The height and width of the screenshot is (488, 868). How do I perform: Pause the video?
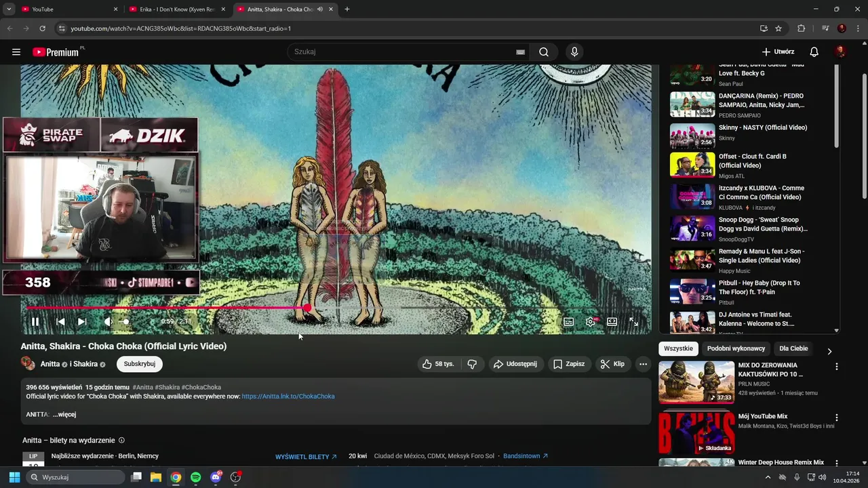tap(35, 322)
